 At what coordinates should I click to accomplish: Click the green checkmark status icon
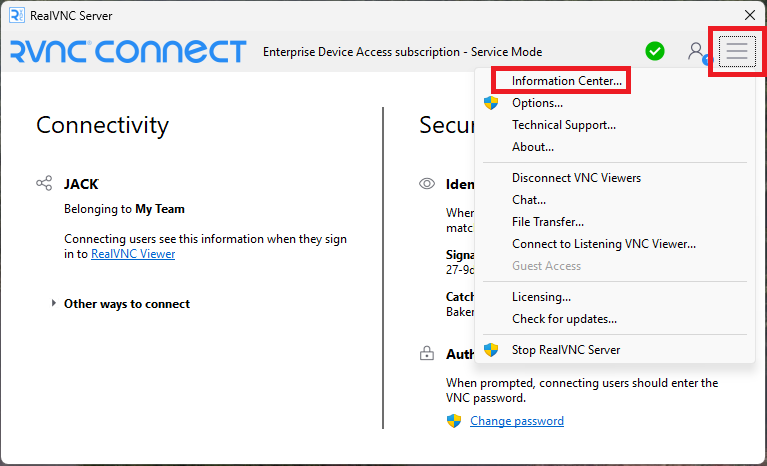[654, 51]
